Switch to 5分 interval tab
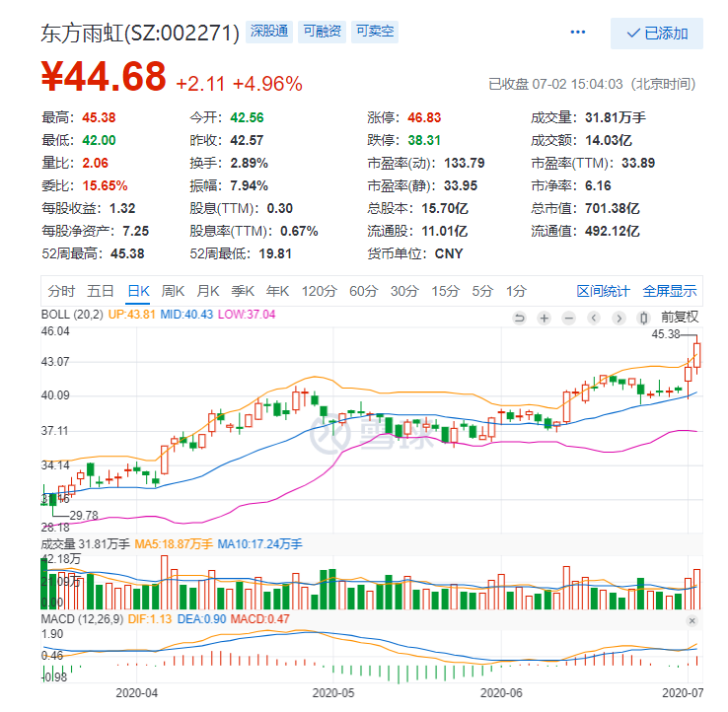The image size is (728, 712). coord(482,291)
